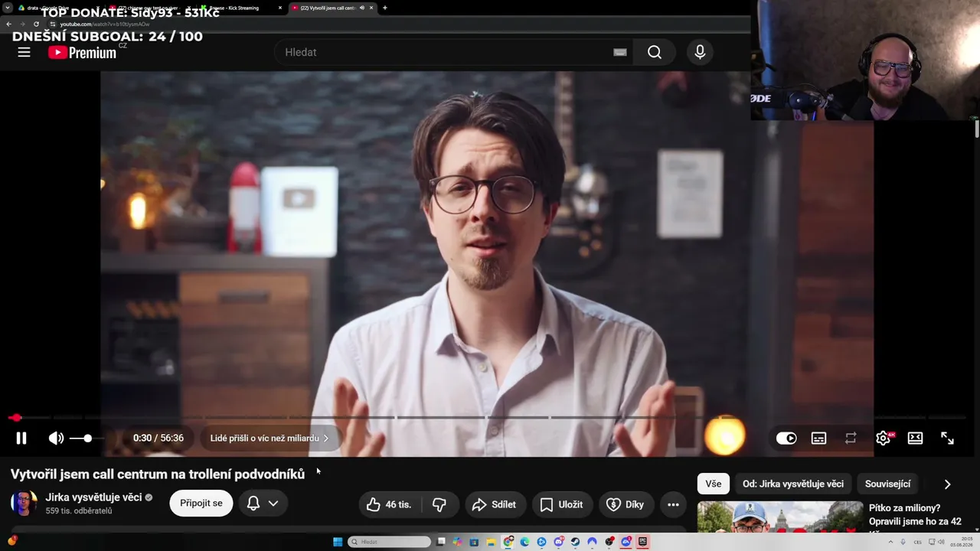
Task: Switch to the "chinese guy tent on river" tab
Action: pos(149,8)
